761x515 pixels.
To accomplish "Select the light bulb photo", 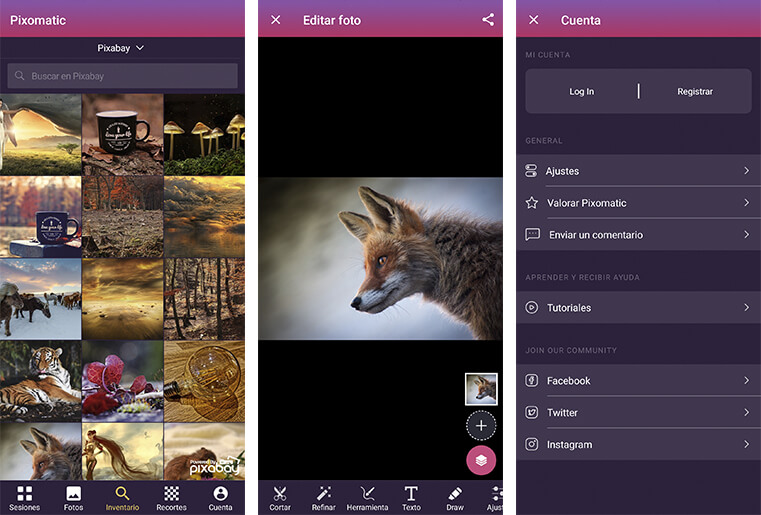I will (x=204, y=381).
